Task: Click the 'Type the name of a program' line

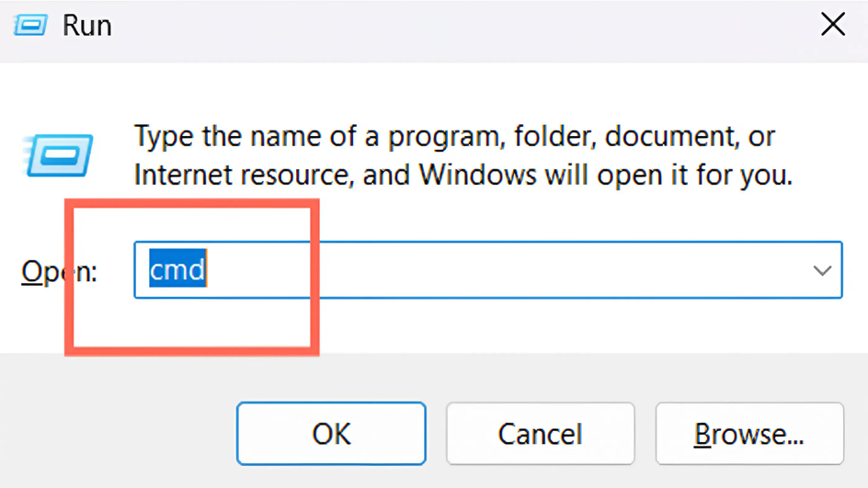Action: coord(454,136)
